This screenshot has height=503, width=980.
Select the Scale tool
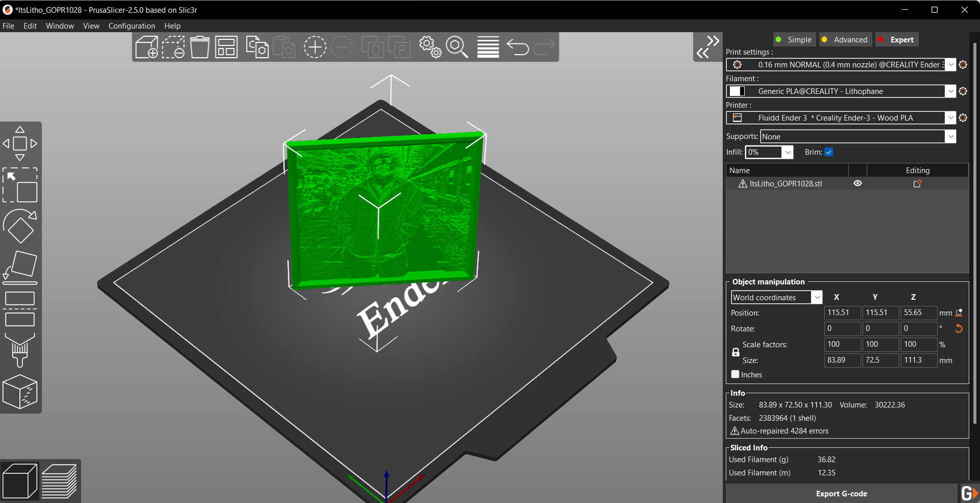(20, 185)
